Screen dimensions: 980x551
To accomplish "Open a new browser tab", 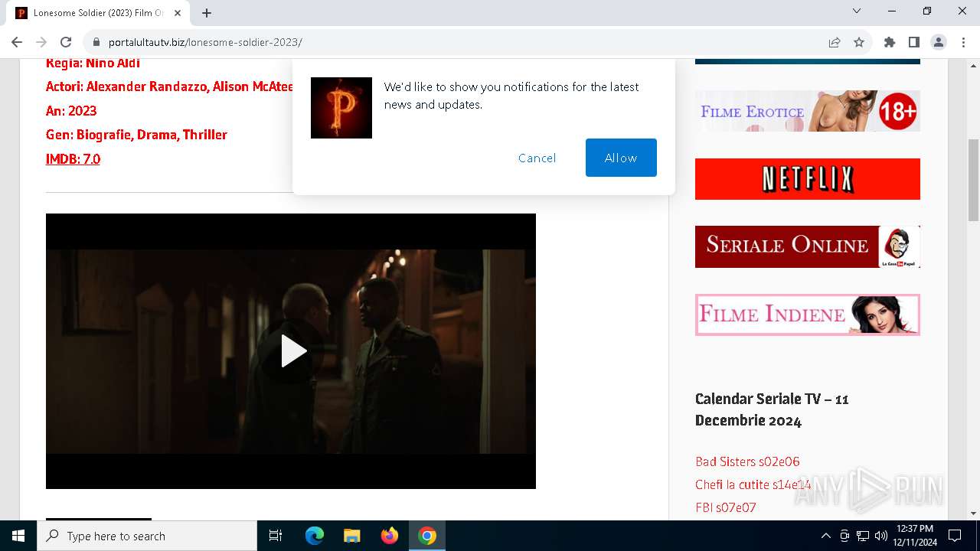I will (x=207, y=13).
